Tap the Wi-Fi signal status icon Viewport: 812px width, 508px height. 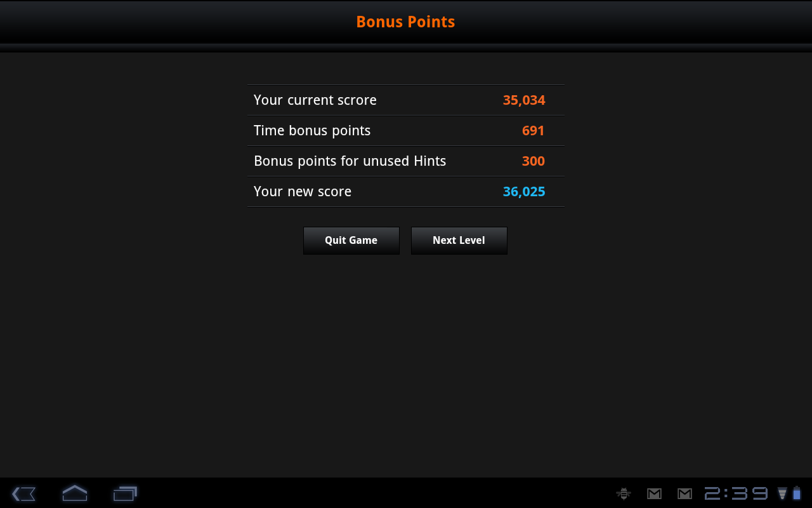point(782,493)
